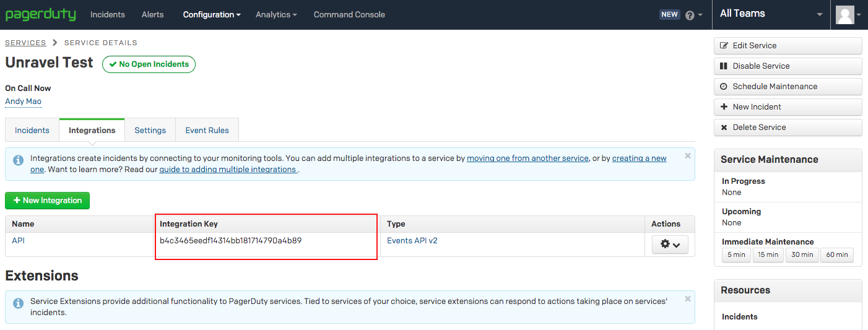The image size is (868, 330).
Task: Create a New Incident from the sidebar
Action: click(x=788, y=106)
